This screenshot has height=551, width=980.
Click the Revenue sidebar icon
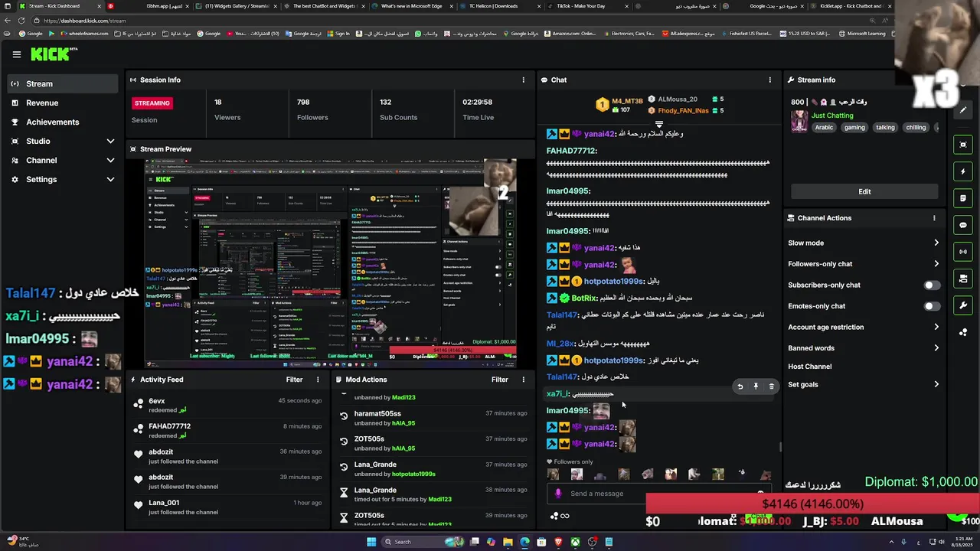click(15, 103)
